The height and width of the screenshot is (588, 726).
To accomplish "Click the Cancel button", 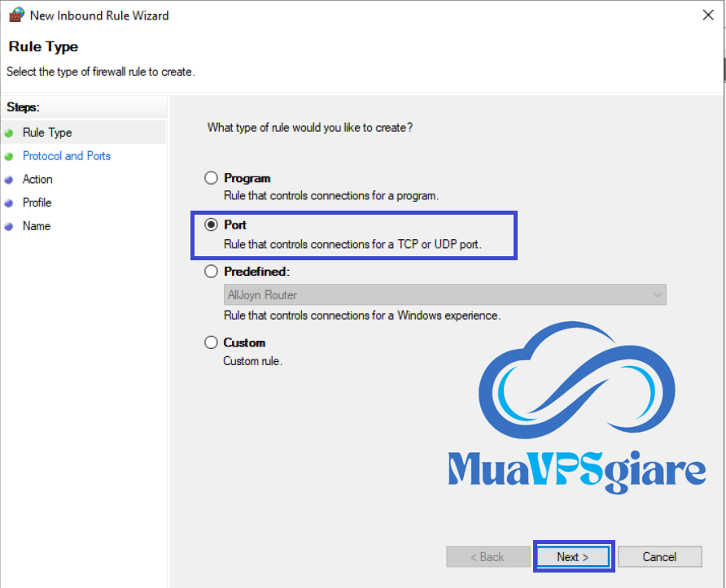I will point(660,556).
